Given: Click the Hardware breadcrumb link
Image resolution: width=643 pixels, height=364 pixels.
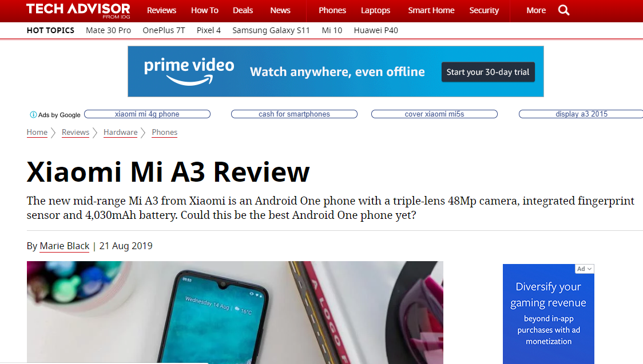Looking at the screenshot, I should click(x=120, y=132).
